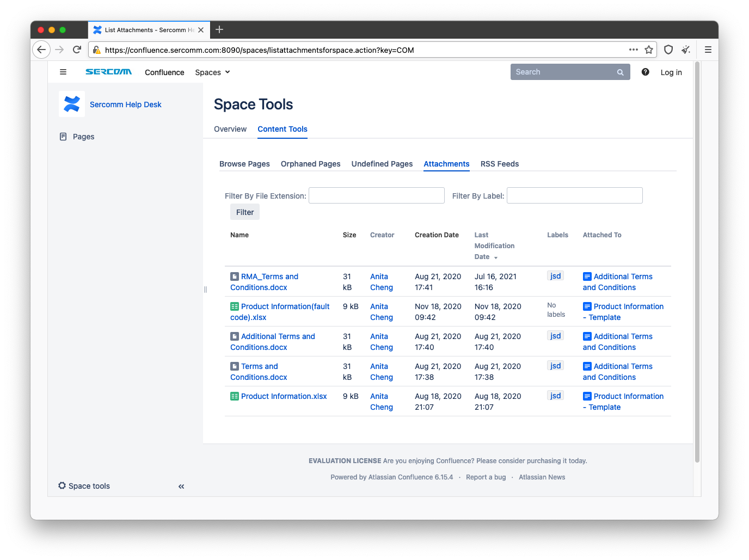Open the Pages sidebar link
Viewport: 749px width, 560px height.
[x=83, y=137]
